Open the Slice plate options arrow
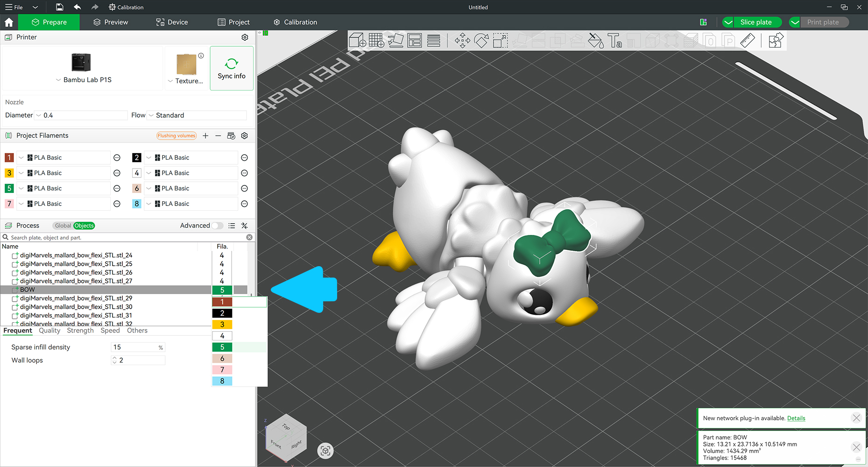 point(728,22)
